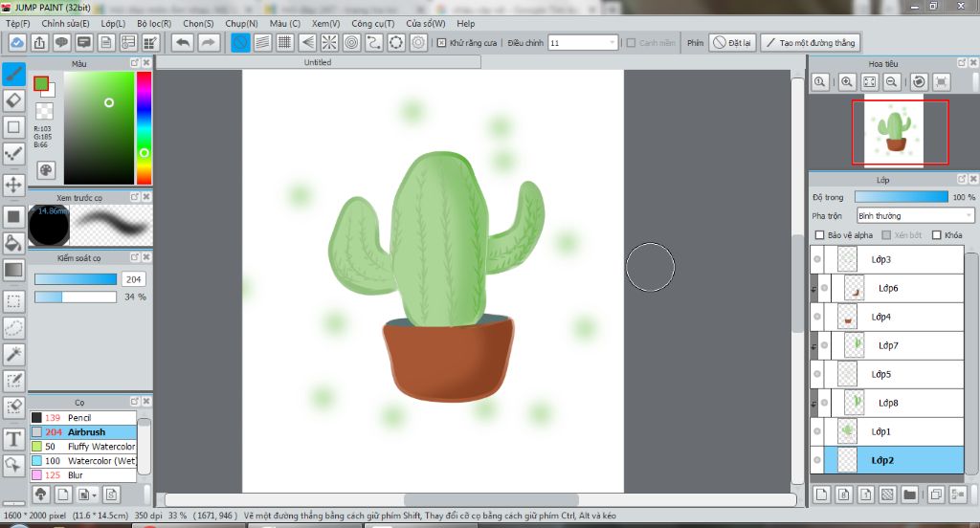Click the transparent color swatch
The image size is (980, 528).
[44, 111]
